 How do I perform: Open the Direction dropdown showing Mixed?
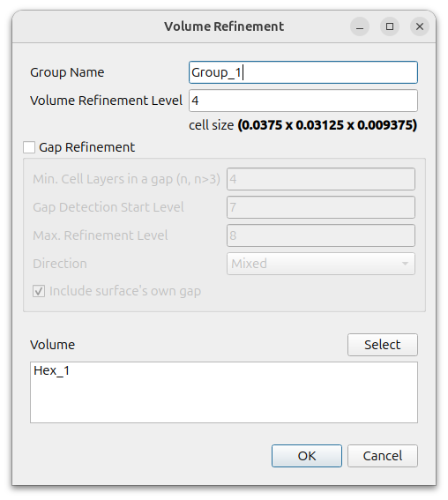[x=321, y=264]
